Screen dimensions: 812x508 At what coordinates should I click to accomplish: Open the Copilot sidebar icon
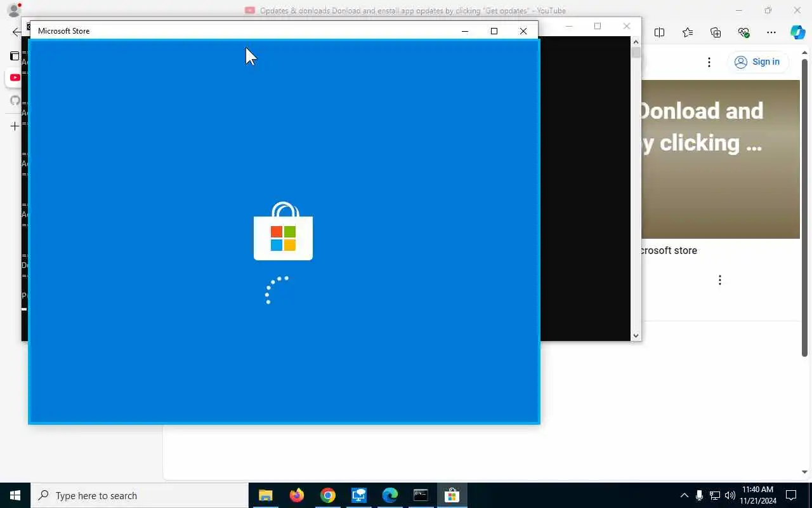click(x=797, y=32)
